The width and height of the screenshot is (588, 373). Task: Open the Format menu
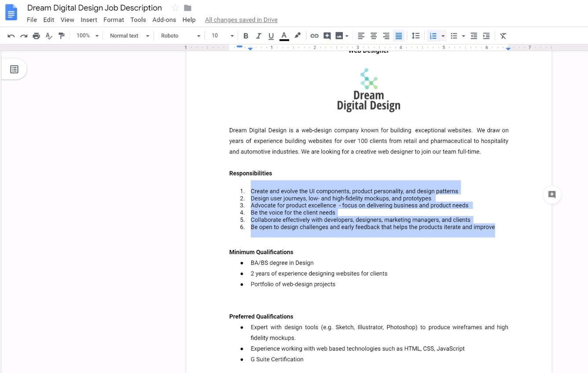114,20
